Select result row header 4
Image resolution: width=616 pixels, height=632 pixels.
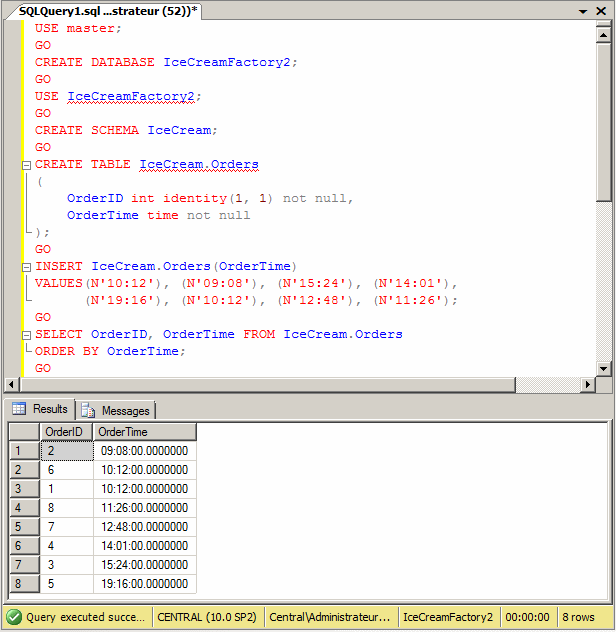click(24, 507)
